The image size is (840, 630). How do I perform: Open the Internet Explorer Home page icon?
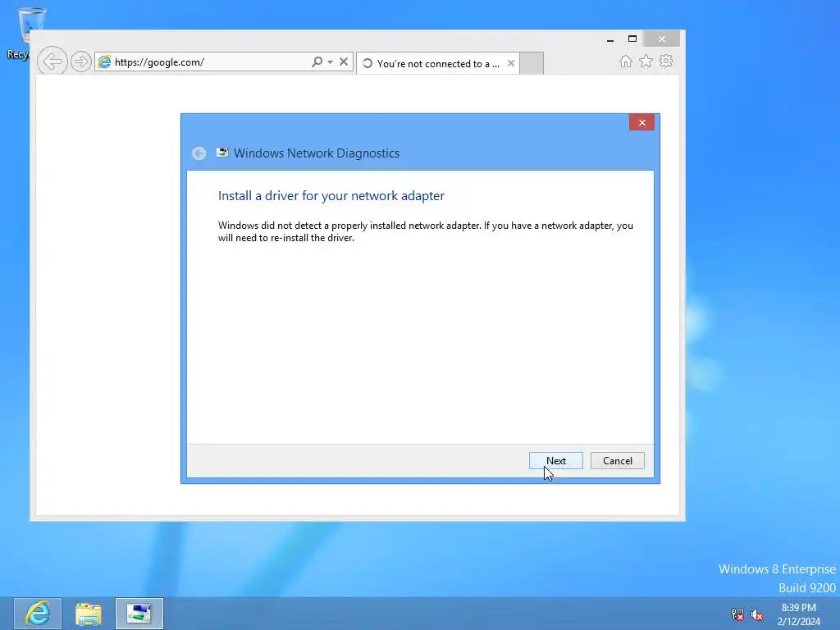click(x=625, y=62)
